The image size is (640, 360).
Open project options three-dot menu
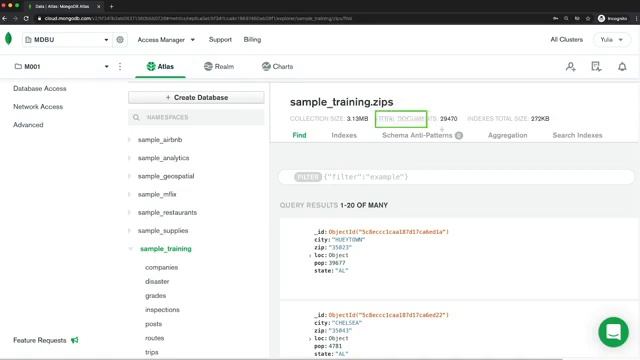120,67
